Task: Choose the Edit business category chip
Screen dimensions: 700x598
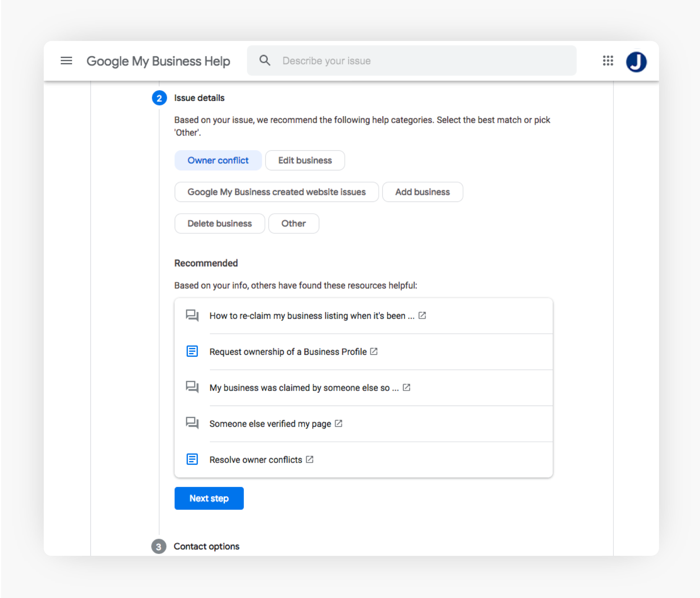Action: 305,160
